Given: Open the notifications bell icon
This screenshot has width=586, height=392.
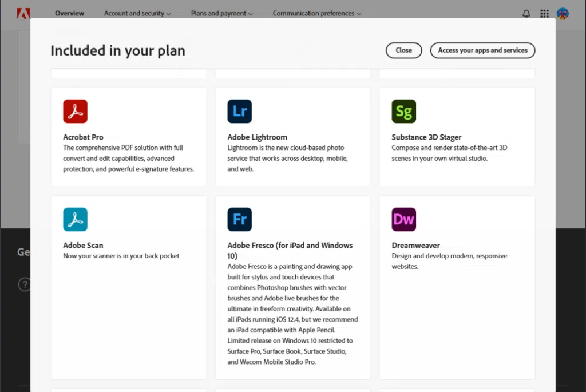Looking at the screenshot, I should pyautogui.click(x=526, y=14).
